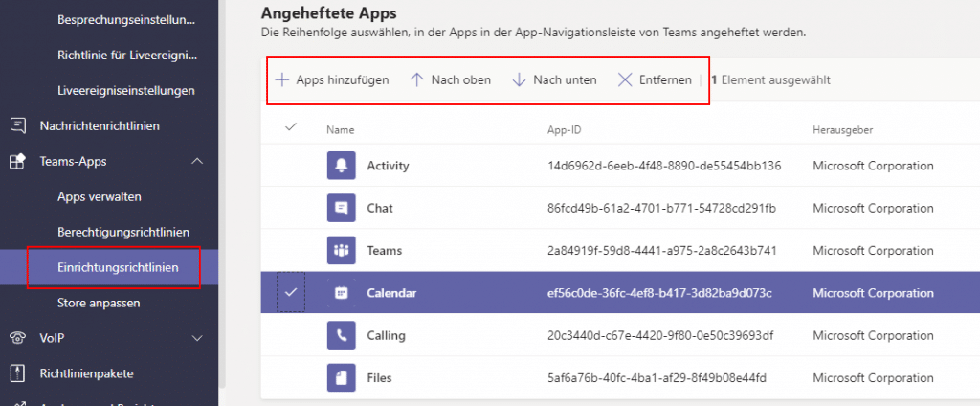The width and height of the screenshot is (980, 406).
Task: Click the plus icon for Apps hinzufügen
Action: [x=282, y=80]
